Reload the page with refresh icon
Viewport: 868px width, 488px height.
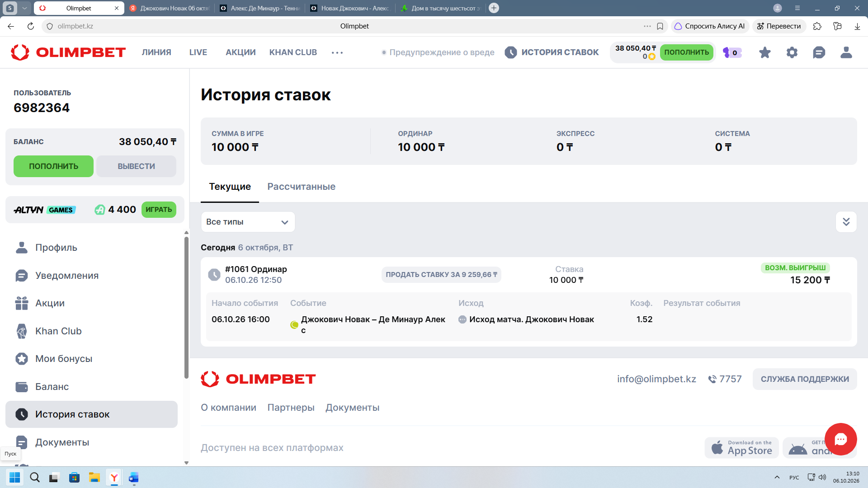(31, 26)
